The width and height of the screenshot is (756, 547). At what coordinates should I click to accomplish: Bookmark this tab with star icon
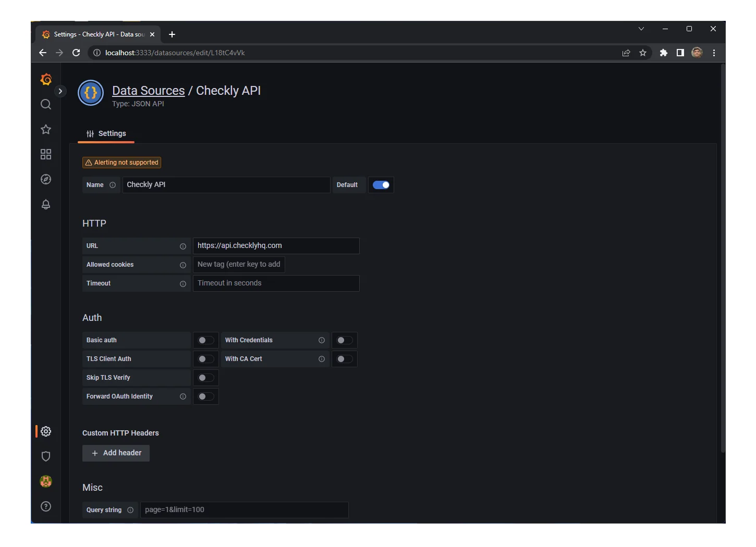click(643, 53)
